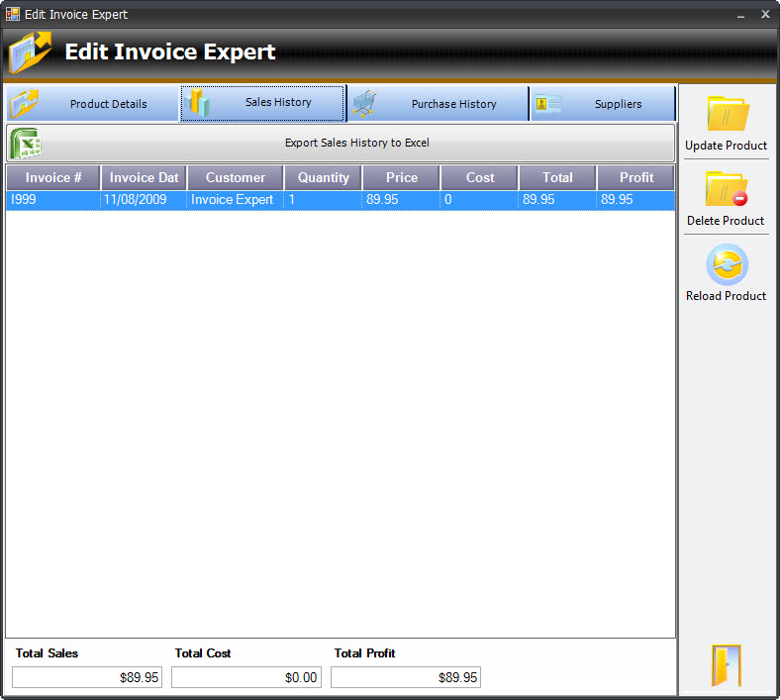Click the Reload Product refresh icon

pyautogui.click(x=727, y=264)
